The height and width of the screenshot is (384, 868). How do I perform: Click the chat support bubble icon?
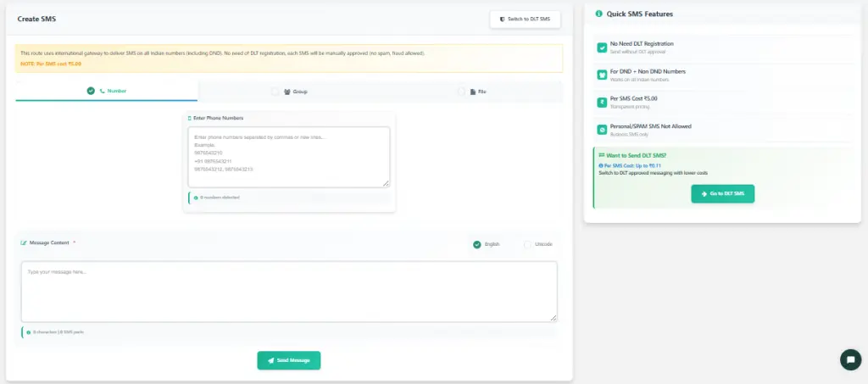point(850,359)
